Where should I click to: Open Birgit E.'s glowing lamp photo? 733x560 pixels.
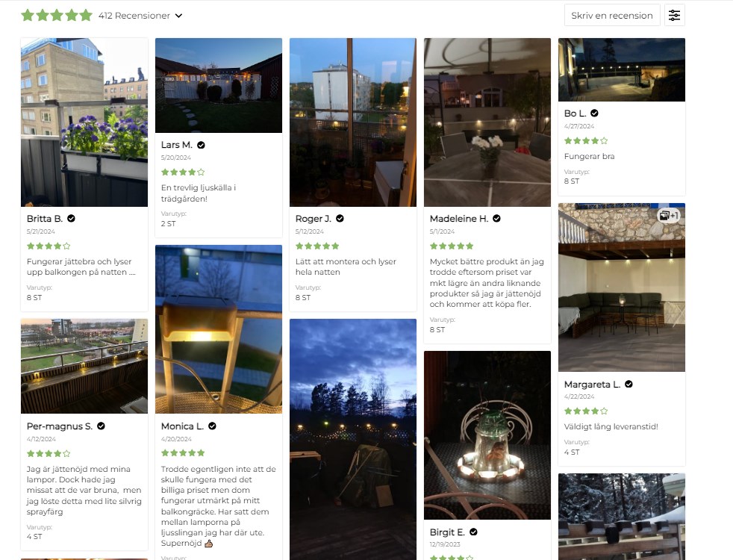[487, 435]
